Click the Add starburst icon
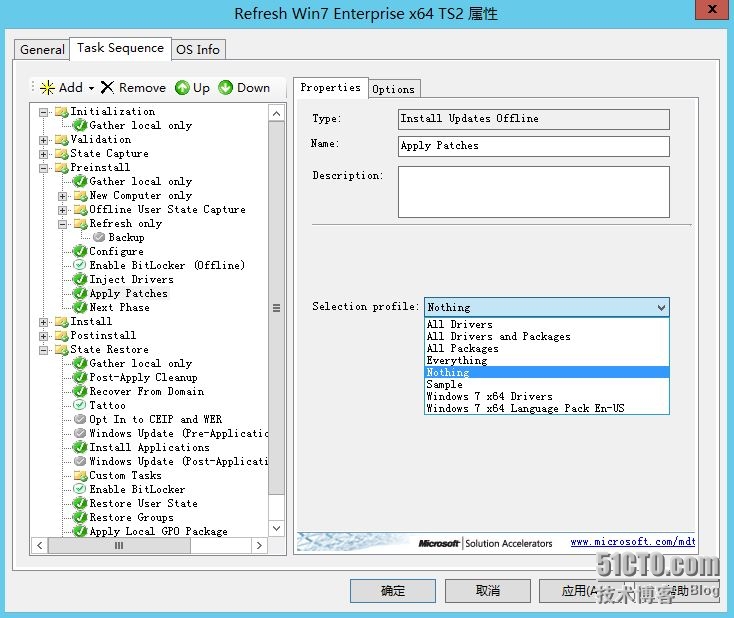The width and height of the screenshot is (734, 618). pos(47,88)
